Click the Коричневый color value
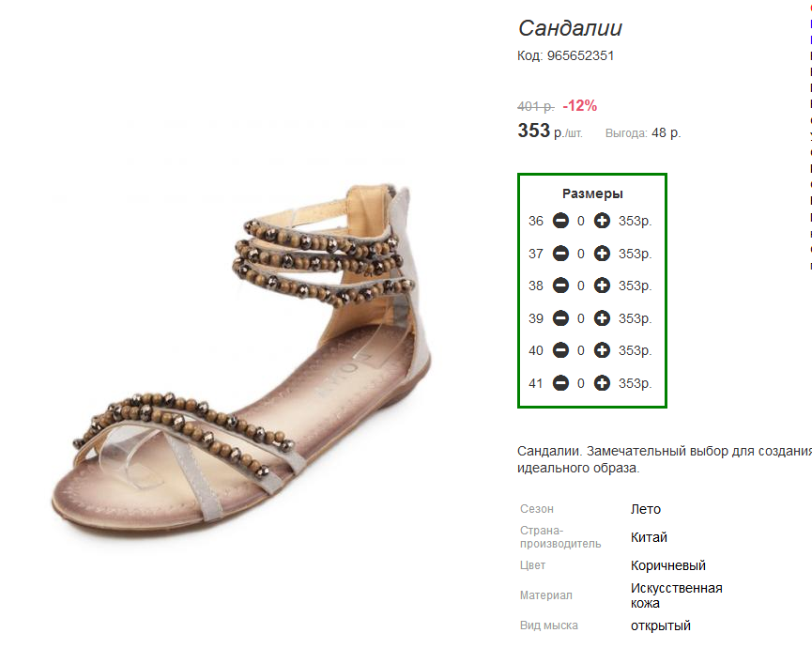This screenshot has width=812, height=664. click(x=668, y=565)
